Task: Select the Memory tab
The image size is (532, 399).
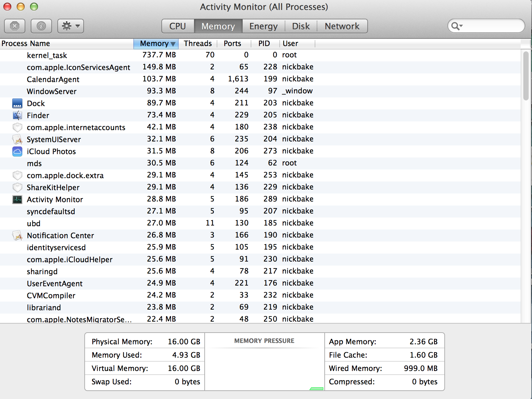Action: tap(218, 26)
